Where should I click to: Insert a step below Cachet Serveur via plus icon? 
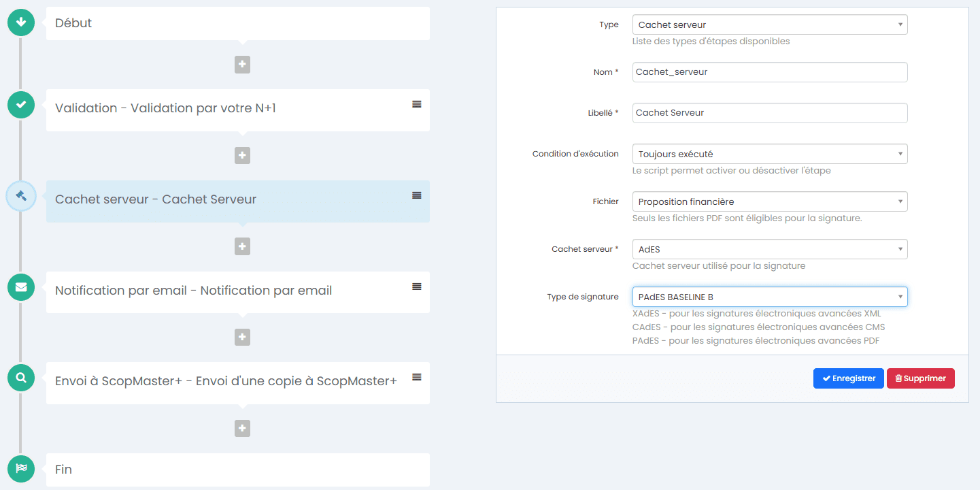(x=242, y=246)
